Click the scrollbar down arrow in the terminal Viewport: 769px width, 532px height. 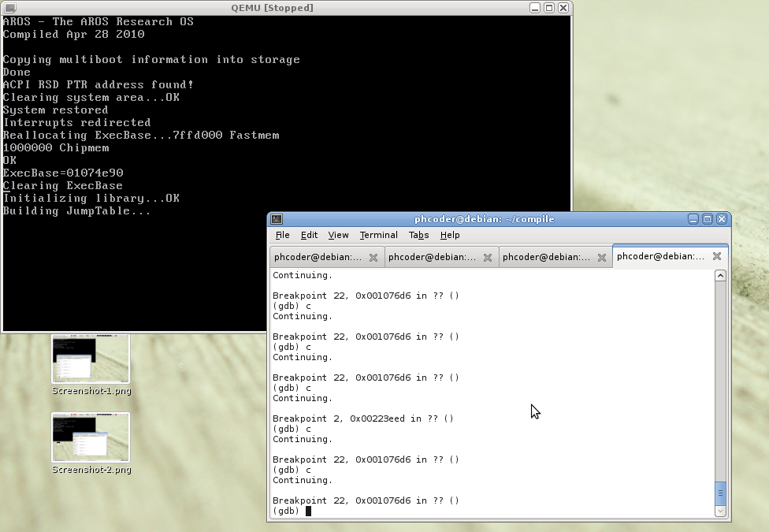(719, 511)
